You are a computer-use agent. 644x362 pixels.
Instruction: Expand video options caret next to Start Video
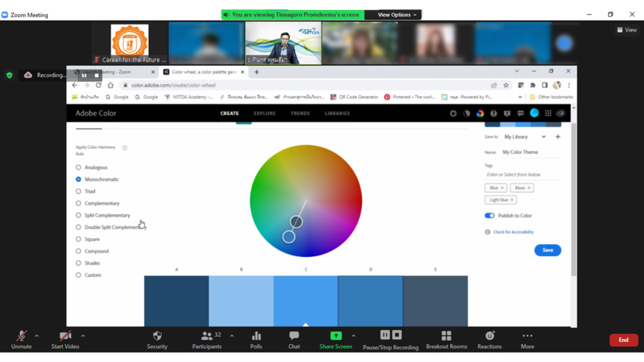(82, 336)
